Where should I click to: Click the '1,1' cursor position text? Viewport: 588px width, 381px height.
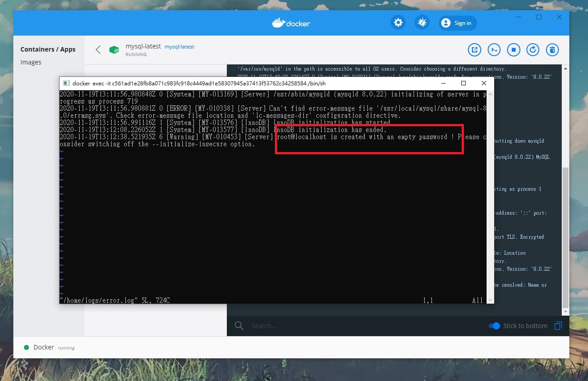pyautogui.click(x=428, y=300)
